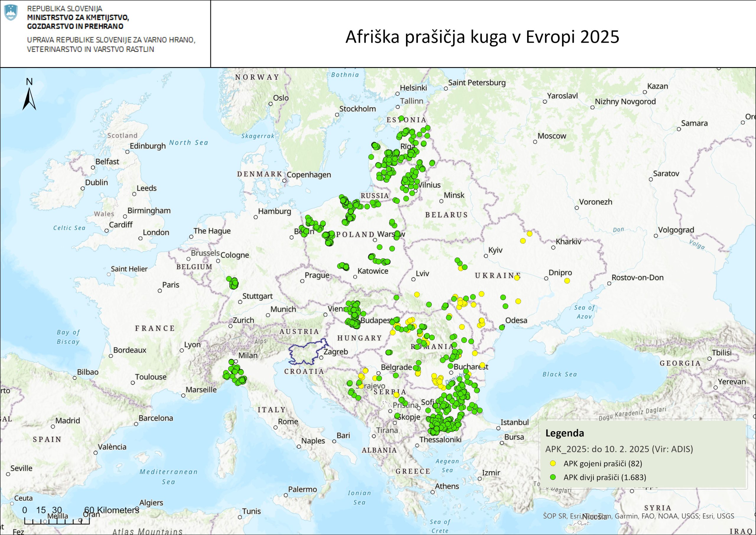Click the blue outline of Slovenia on the map
The width and height of the screenshot is (756, 535).
point(308,352)
